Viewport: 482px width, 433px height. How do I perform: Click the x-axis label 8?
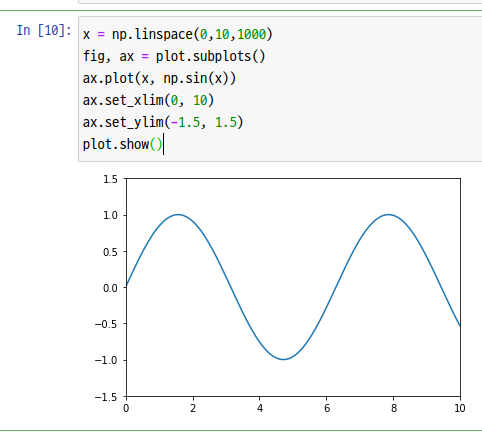(x=394, y=408)
